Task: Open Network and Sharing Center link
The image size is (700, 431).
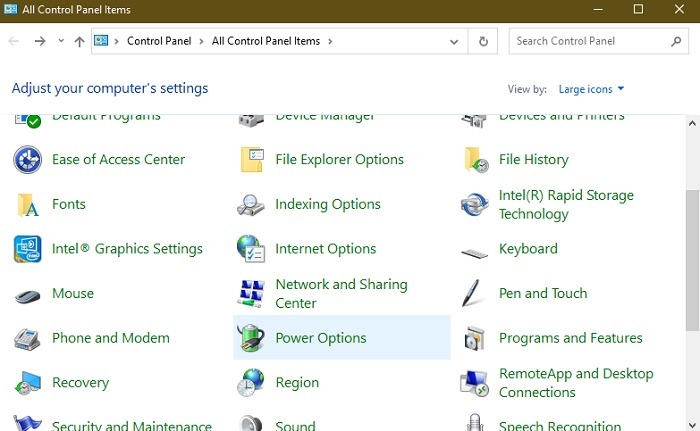Action: [x=341, y=293]
